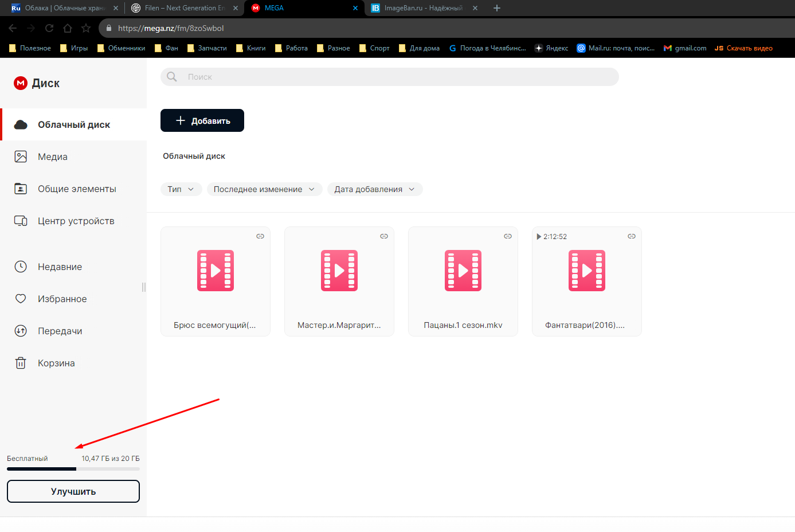Open the Полезное bookmarks folder
The width and height of the screenshot is (795, 532).
point(30,48)
